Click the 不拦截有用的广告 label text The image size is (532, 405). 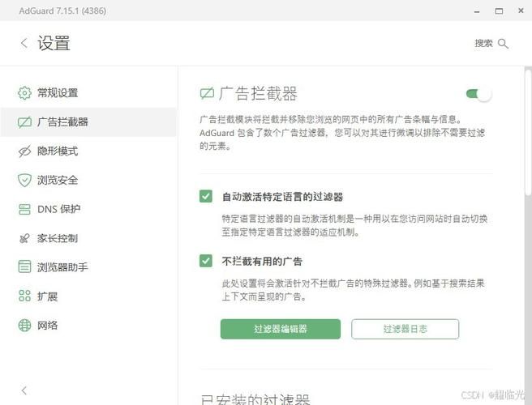(x=262, y=262)
